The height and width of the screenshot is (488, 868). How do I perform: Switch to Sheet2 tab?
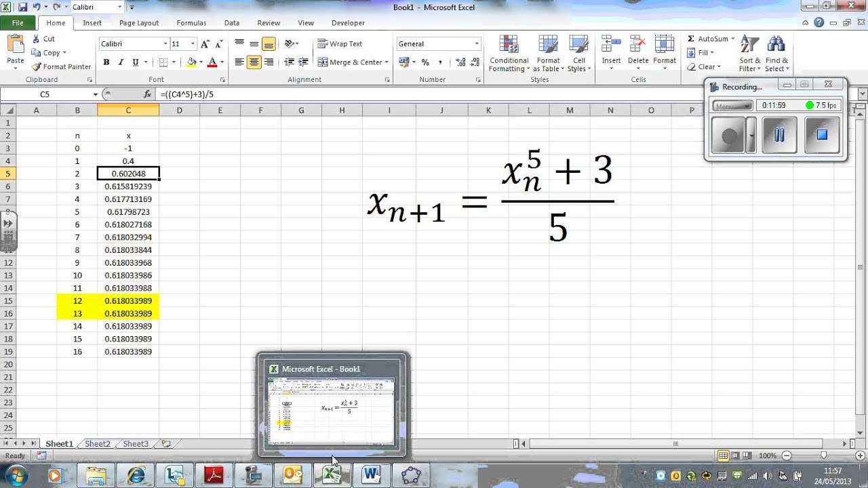point(98,444)
